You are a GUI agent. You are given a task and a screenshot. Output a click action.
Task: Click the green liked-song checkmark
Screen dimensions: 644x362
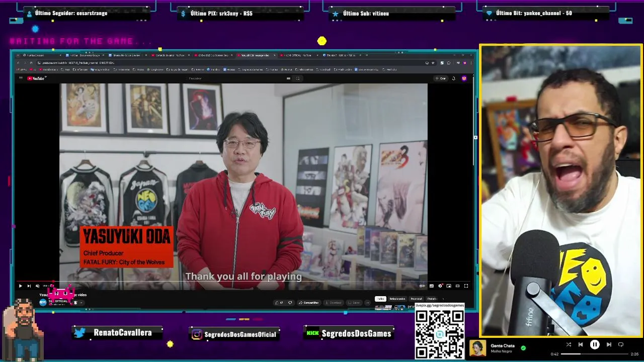(x=523, y=347)
